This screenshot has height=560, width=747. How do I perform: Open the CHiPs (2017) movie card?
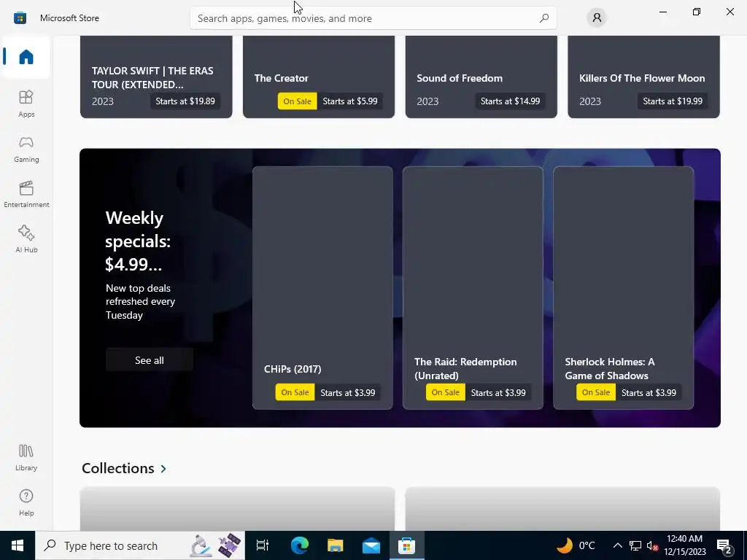322,287
